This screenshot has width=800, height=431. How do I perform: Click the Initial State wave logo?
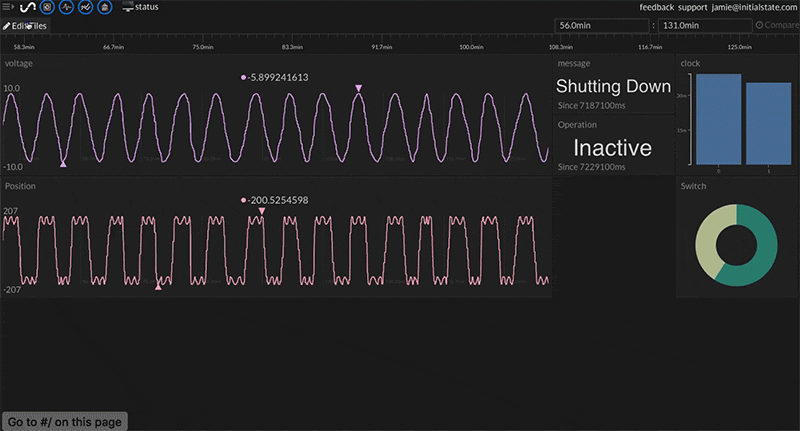(27, 7)
